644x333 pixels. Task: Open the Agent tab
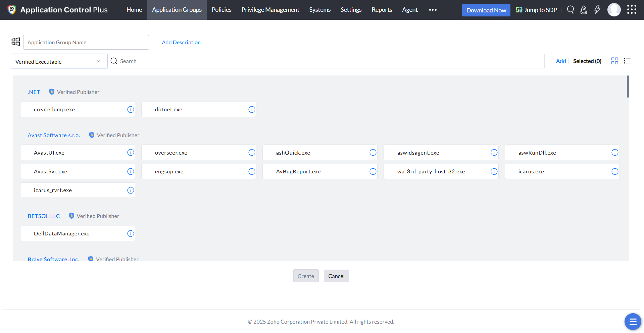click(410, 10)
